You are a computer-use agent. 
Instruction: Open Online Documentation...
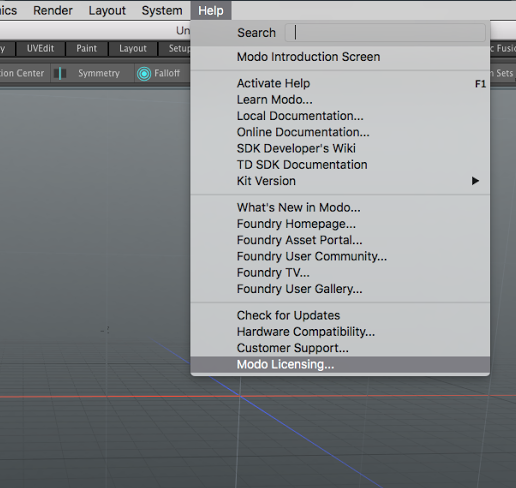click(x=340, y=132)
